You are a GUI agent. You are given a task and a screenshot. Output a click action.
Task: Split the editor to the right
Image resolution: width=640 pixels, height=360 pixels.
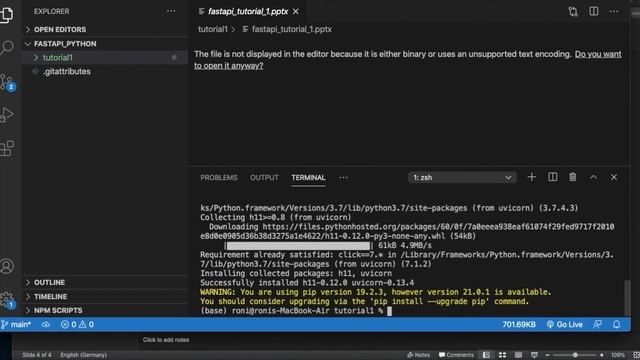(593, 11)
